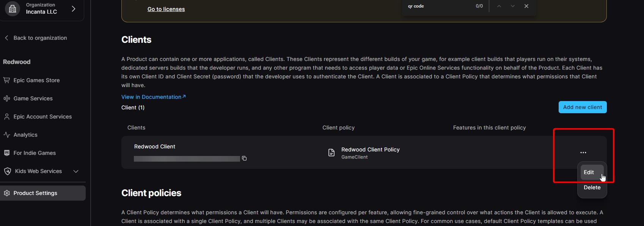
Task: Click the Epic Games Store cart icon
Action: (x=6, y=80)
